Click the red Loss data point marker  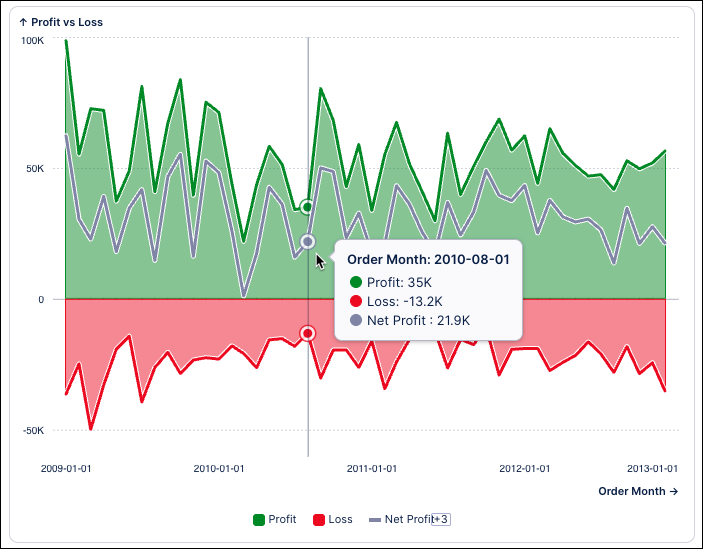click(308, 333)
